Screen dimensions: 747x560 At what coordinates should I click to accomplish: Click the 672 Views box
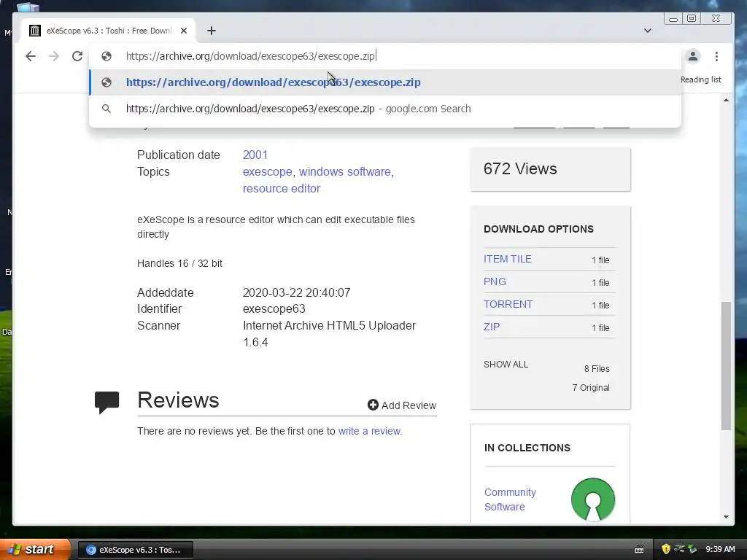point(550,169)
